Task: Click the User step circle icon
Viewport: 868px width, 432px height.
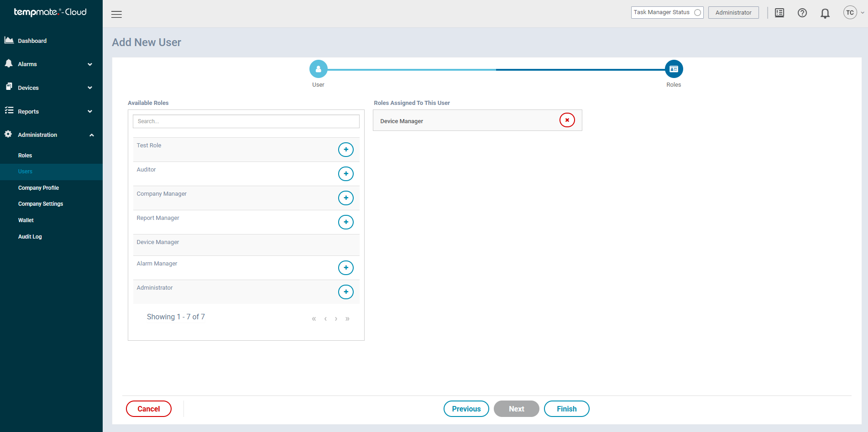Action: coord(319,69)
